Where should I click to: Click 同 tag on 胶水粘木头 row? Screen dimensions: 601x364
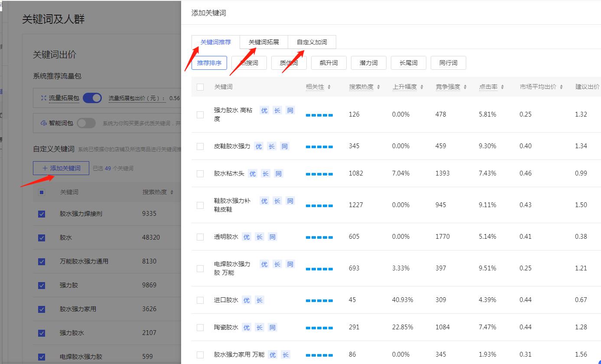279,174
